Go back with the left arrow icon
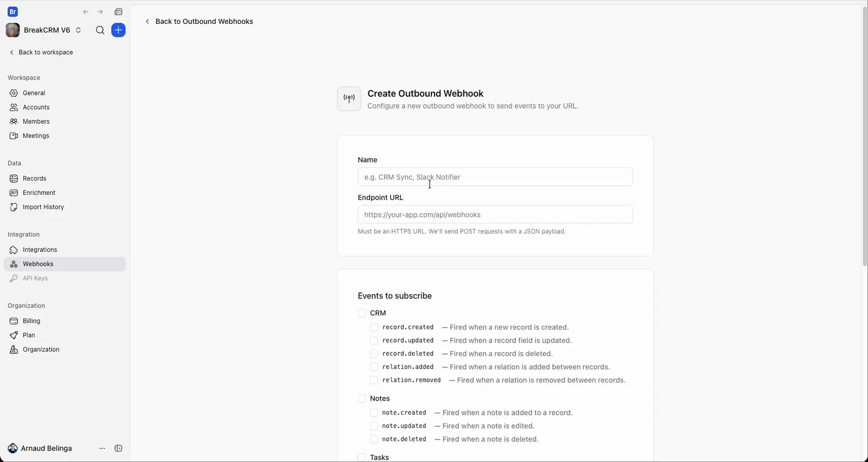This screenshot has width=868, height=462. pyautogui.click(x=86, y=12)
